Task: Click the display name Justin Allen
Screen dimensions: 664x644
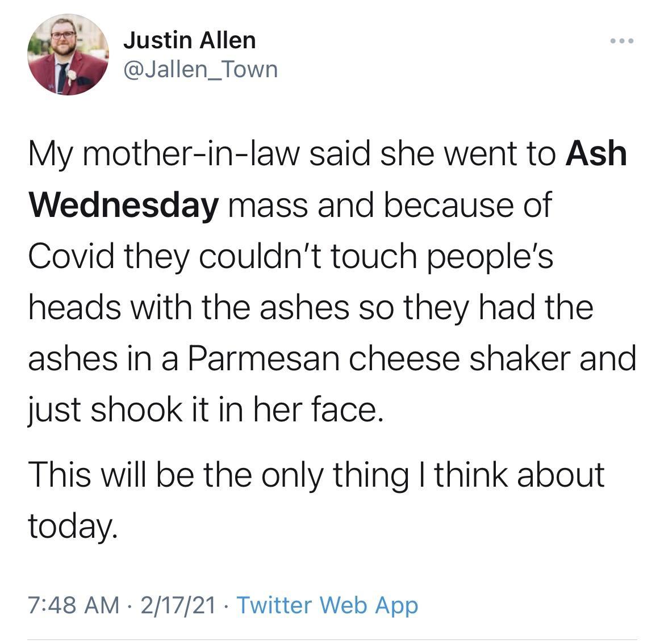Action: click(190, 40)
